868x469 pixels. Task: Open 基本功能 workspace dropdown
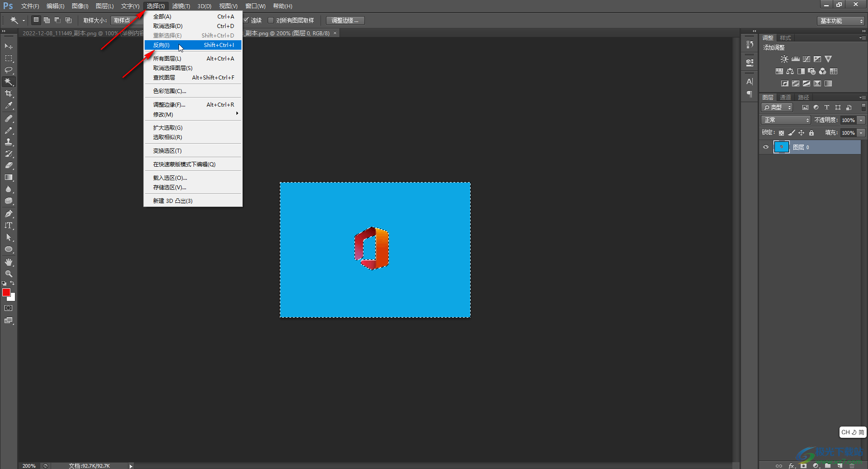tap(841, 21)
